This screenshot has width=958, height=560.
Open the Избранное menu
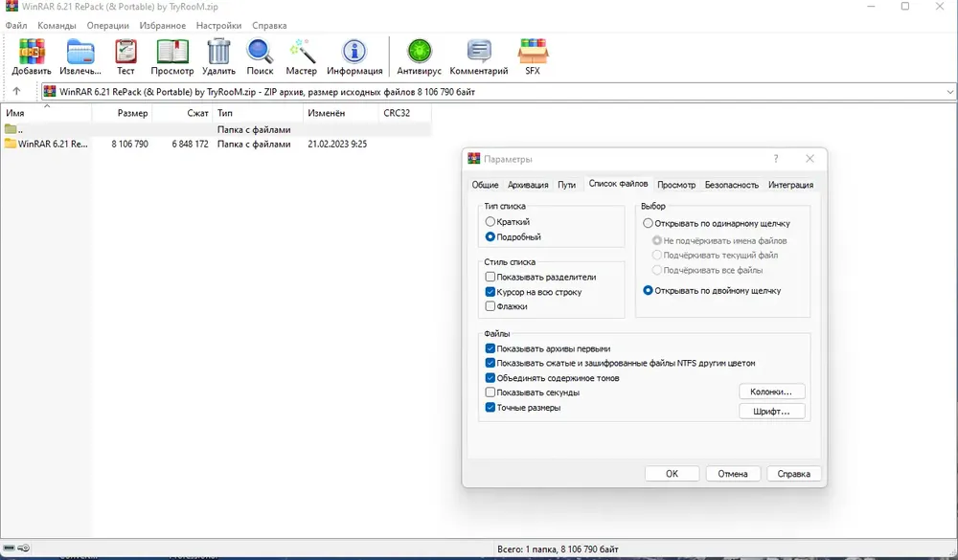163,26
